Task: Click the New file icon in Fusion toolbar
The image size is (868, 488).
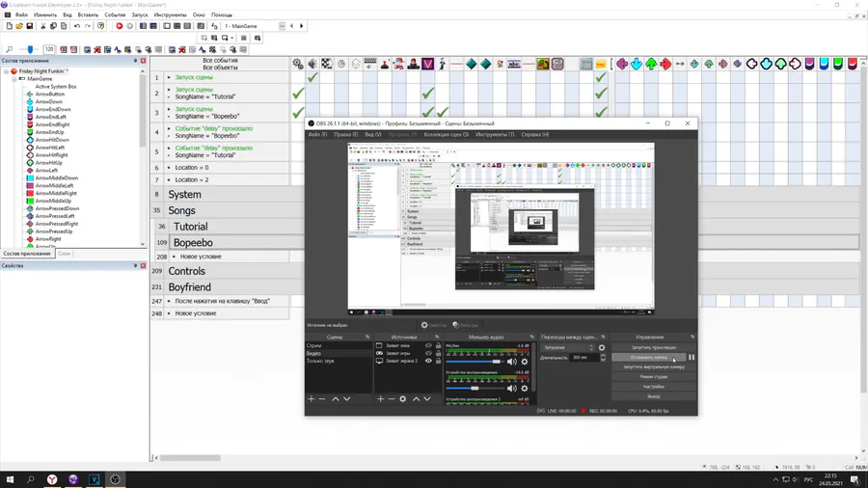Action: tap(10, 26)
